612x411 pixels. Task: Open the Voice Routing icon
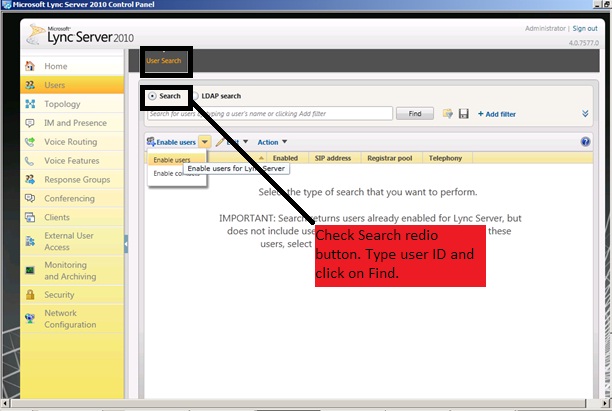pos(30,142)
